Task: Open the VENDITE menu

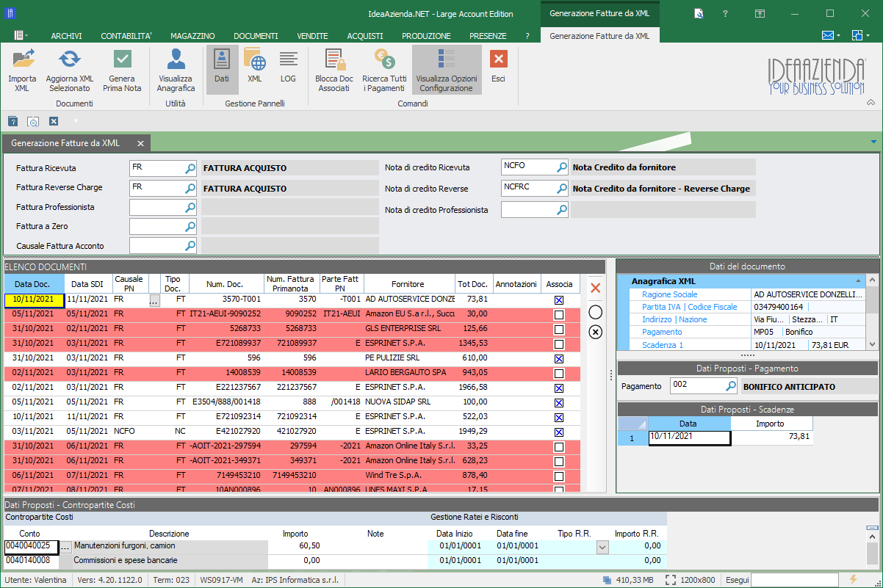Action: pyautogui.click(x=312, y=36)
